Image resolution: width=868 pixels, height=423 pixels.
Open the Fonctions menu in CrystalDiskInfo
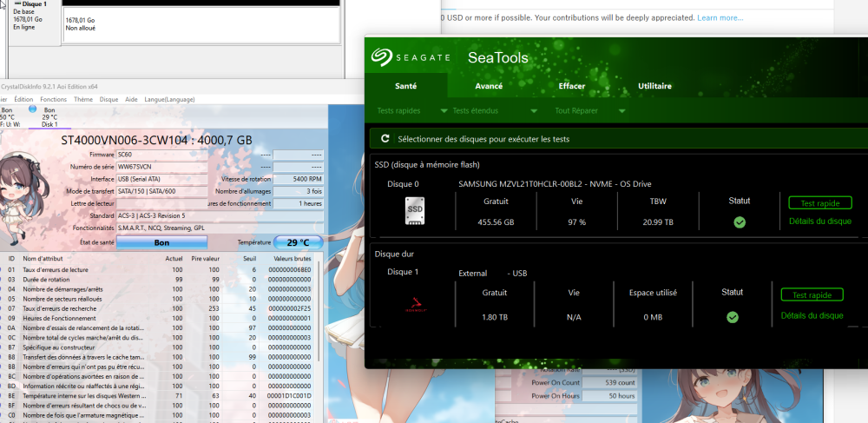54,100
